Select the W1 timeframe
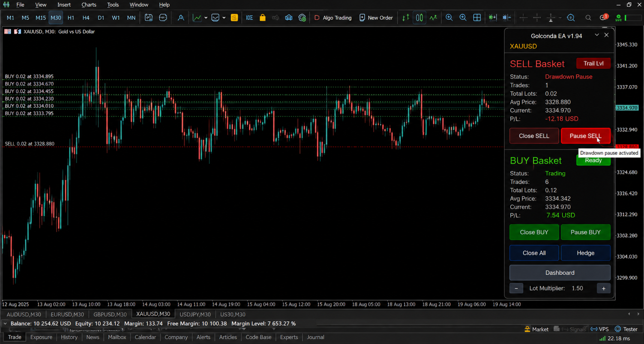 coord(116,18)
